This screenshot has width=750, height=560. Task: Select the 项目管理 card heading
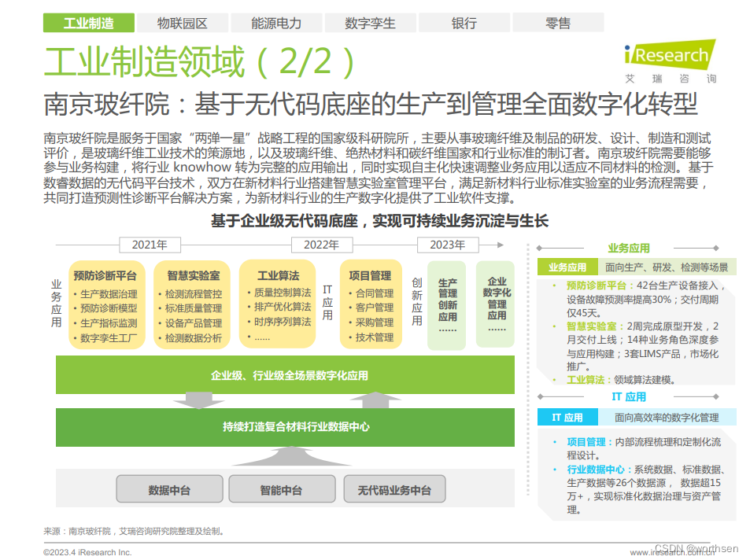tap(370, 276)
